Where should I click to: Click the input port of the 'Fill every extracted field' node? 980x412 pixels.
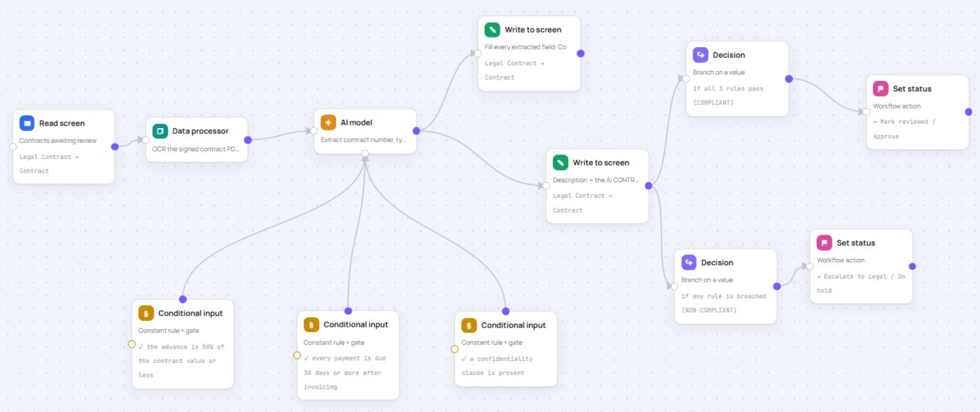478,54
